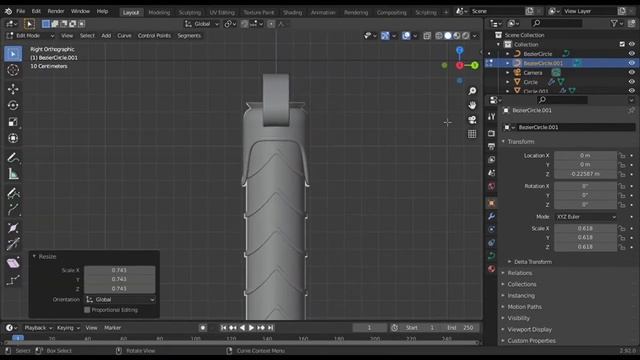Select the Transform tool
The height and width of the screenshot is (360, 640).
click(13, 138)
